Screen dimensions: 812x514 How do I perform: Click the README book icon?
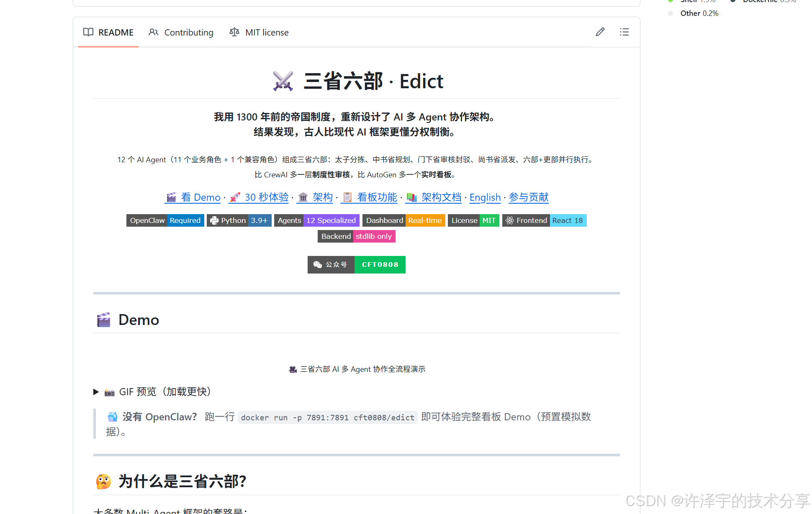click(x=88, y=32)
